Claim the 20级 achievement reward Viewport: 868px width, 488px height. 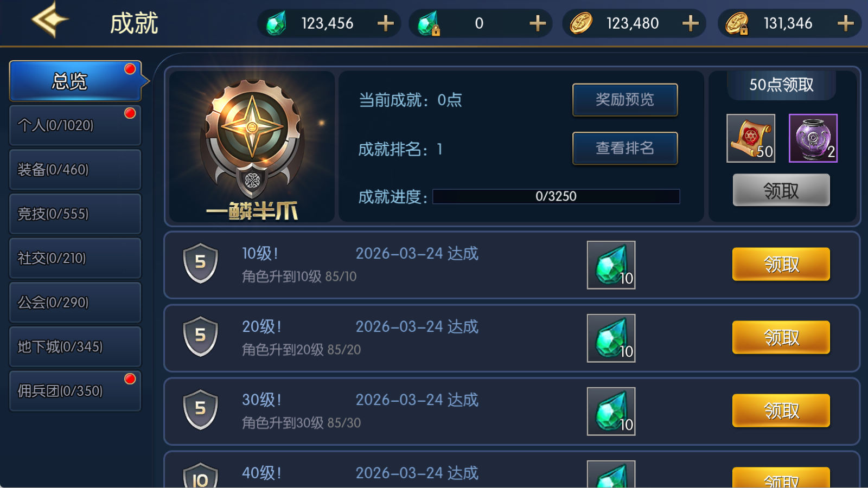tap(781, 337)
